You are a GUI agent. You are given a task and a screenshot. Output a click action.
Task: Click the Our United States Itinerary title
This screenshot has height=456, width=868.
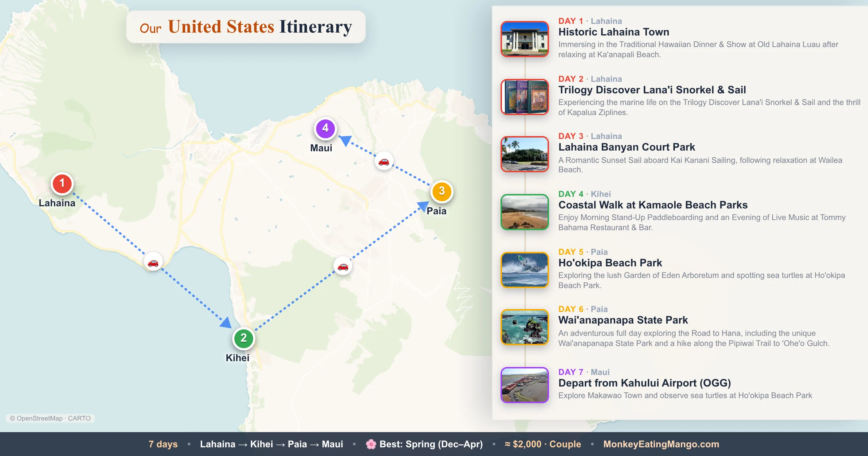tap(246, 27)
